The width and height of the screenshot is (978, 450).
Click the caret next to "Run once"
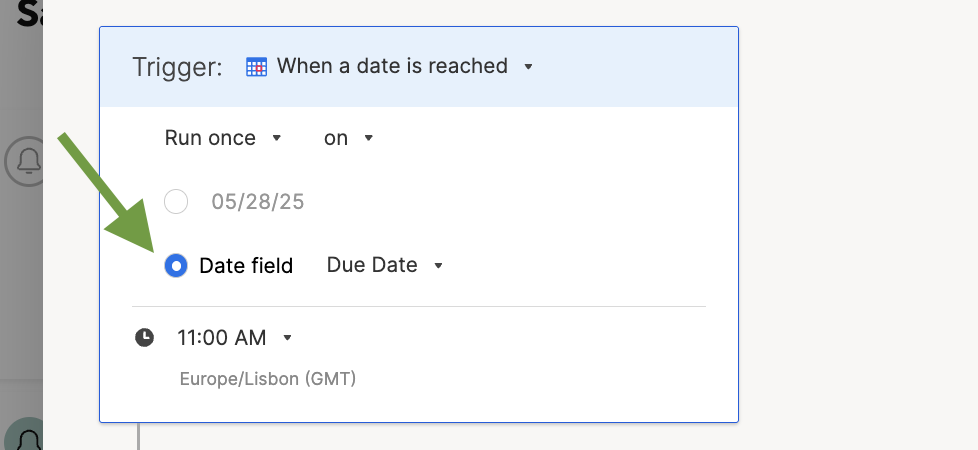point(277,138)
